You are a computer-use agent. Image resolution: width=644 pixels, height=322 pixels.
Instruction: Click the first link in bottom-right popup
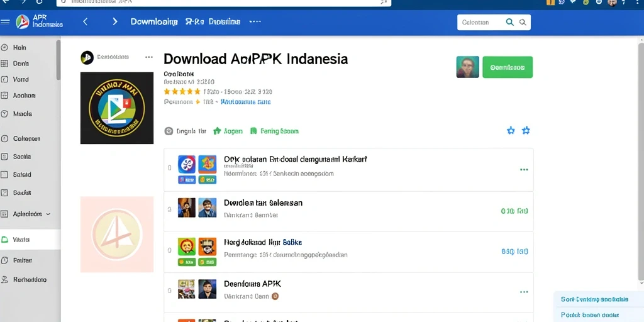594,299
